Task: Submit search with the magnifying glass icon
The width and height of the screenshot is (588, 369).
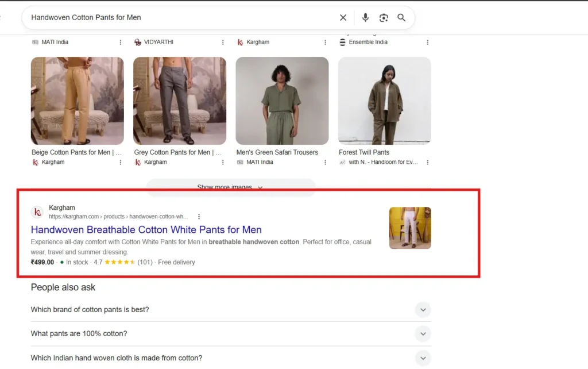Action: pos(401,18)
